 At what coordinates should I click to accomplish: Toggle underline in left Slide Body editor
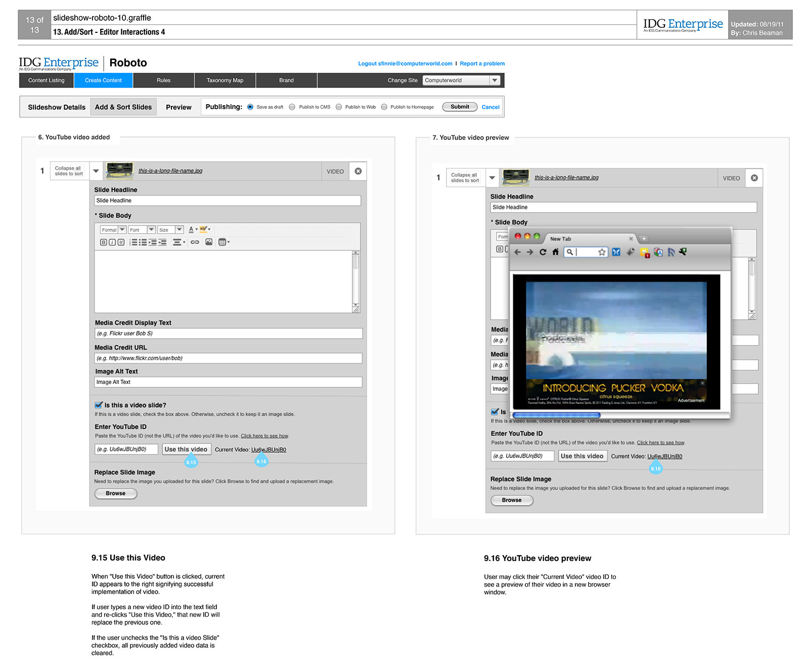click(121, 242)
